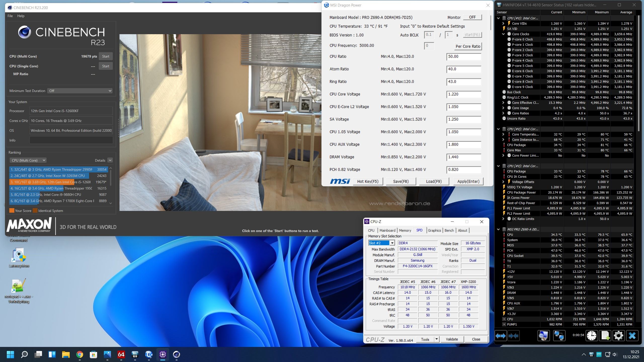Open Widgets icon on taskbar
This screenshot has height=362, width=644.
[52, 354]
